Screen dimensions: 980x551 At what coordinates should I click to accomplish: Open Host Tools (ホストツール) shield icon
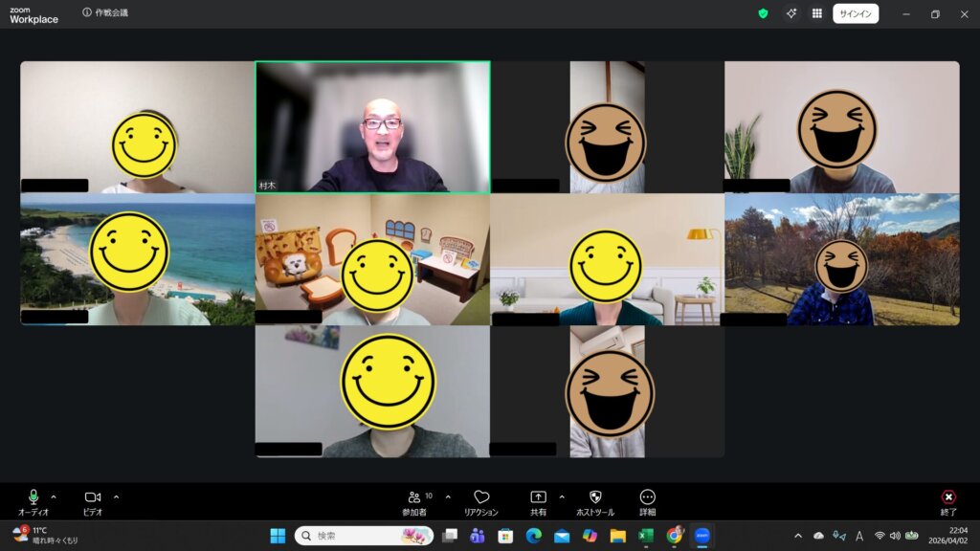point(595,497)
